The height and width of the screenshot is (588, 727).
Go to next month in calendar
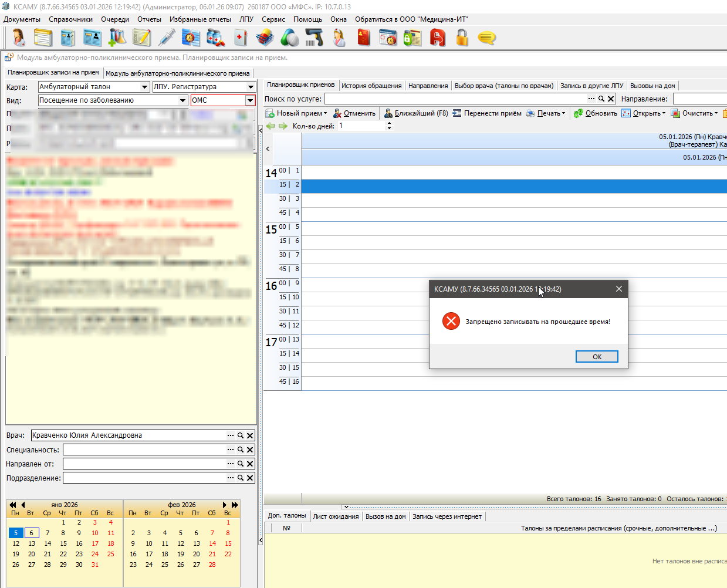pyautogui.click(x=224, y=505)
